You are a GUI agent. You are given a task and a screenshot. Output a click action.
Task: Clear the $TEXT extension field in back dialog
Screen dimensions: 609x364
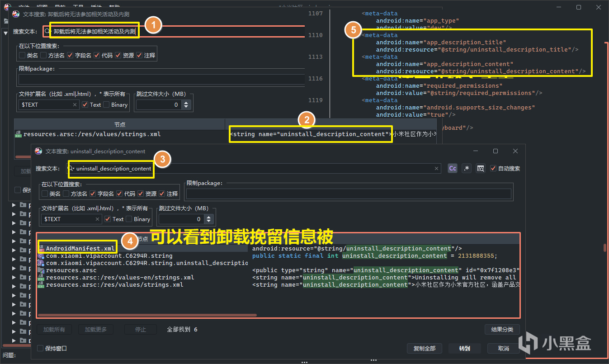point(75,105)
